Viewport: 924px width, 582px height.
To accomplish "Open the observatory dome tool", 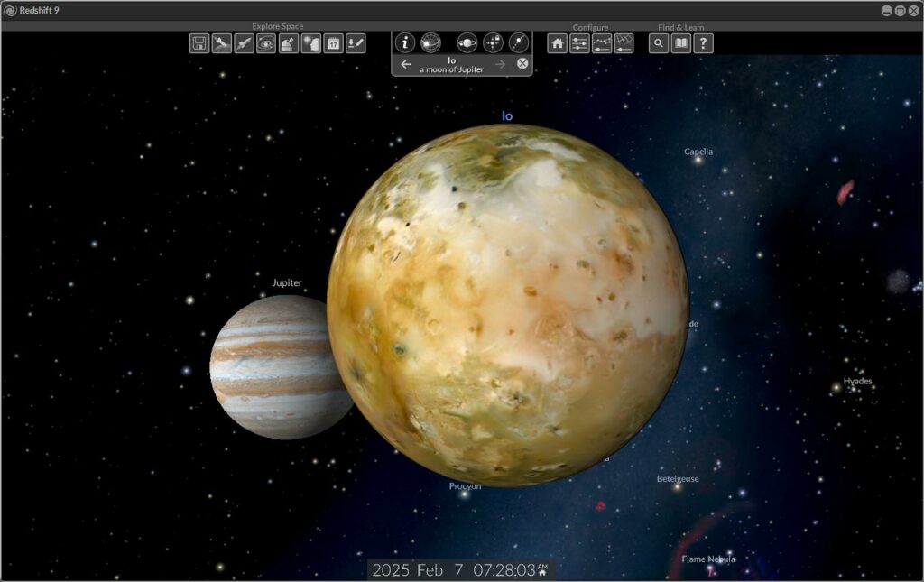I will [289, 43].
